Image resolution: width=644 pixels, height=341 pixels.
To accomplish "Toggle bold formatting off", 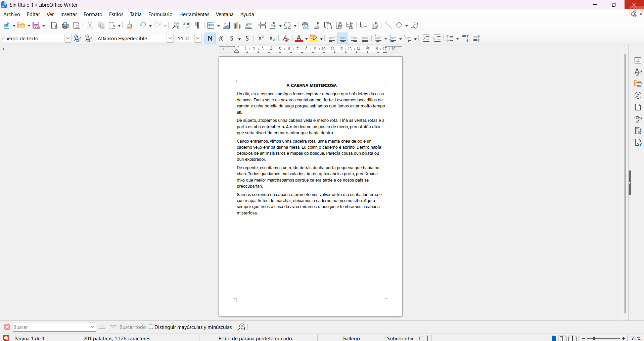I will coord(210,39).
